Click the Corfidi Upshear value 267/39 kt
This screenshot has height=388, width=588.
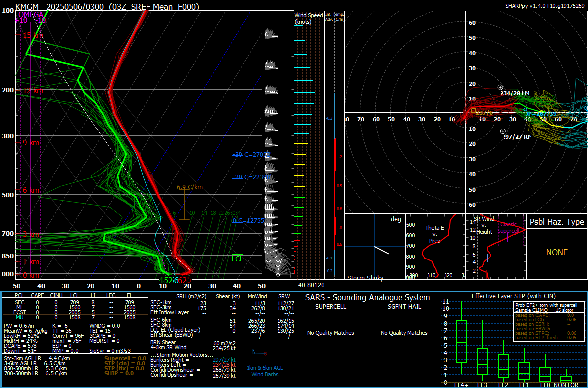tap(224, 375)
